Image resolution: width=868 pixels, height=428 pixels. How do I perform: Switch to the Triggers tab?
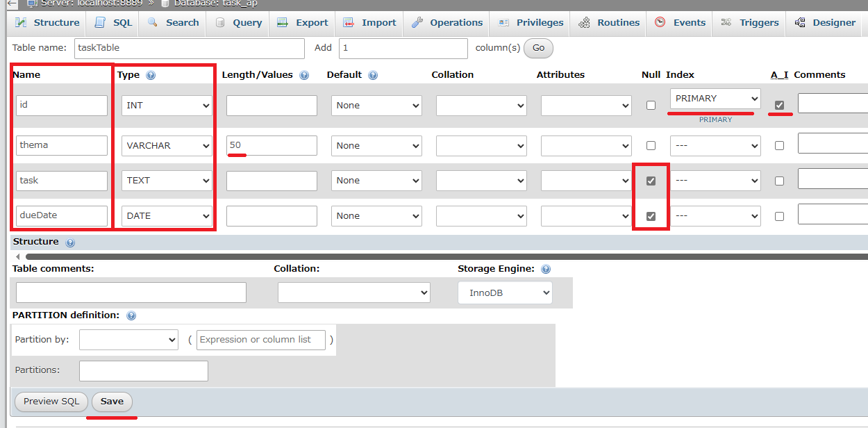[750, 22]
